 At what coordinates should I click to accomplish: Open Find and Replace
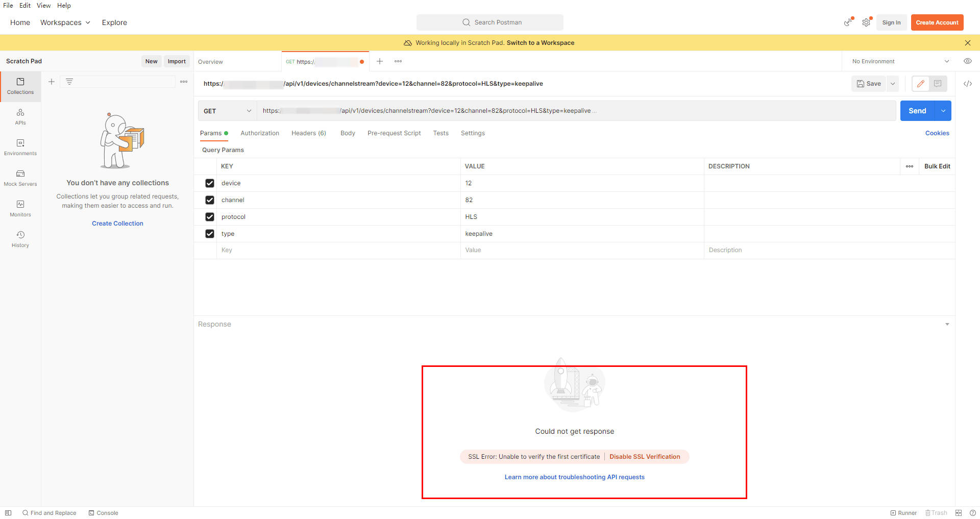(49, 513)
